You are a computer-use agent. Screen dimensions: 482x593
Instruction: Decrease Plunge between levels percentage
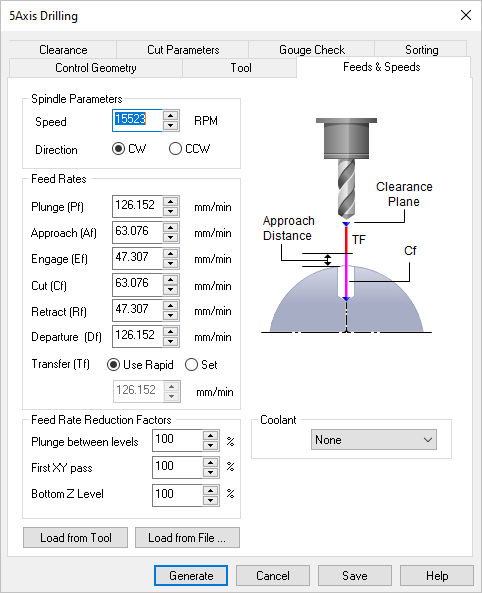pyautogui.click(x=210, y=446)
